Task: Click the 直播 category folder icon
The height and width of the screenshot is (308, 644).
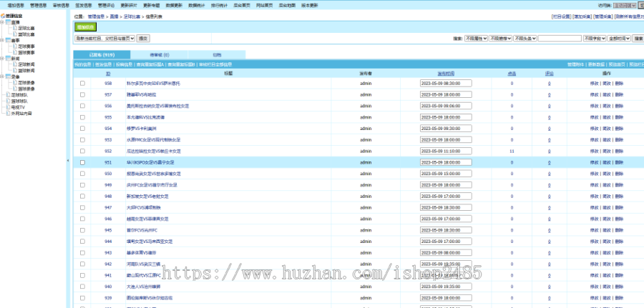Action: [x=8, y=22]
